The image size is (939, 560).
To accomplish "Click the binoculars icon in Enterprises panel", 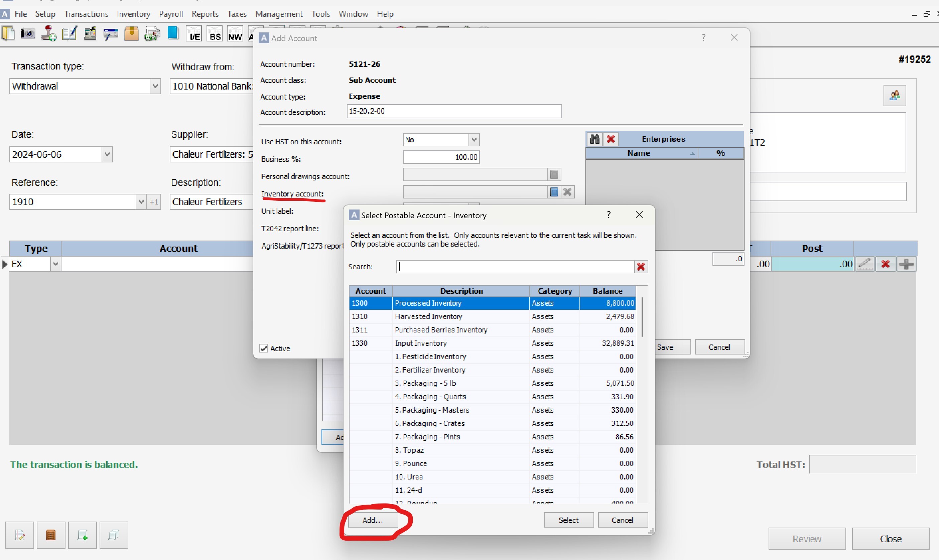I will tap(594, 139).
